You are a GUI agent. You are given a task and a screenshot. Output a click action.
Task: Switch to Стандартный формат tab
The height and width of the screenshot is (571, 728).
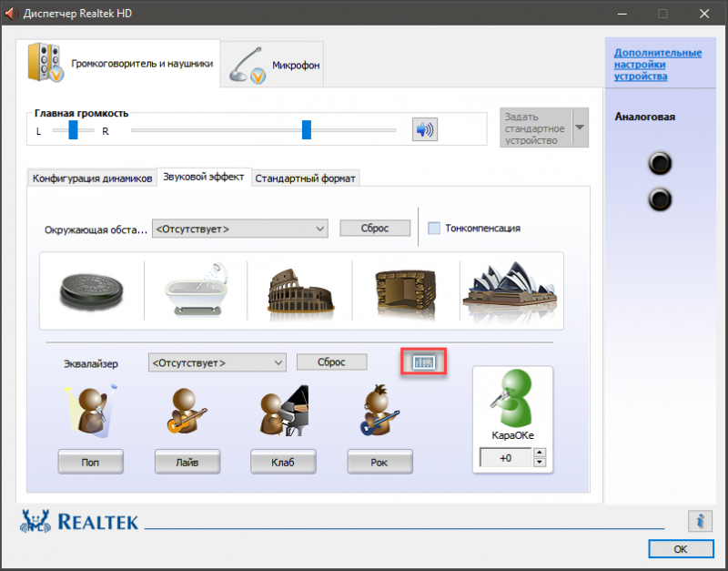point(305,178)
